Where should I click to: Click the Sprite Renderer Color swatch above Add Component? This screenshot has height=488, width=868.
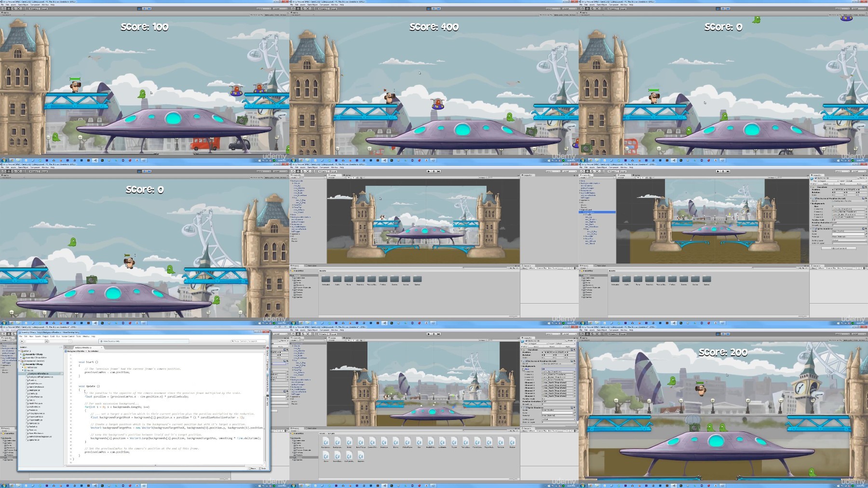pyautogui.click(x=848, y=234)
